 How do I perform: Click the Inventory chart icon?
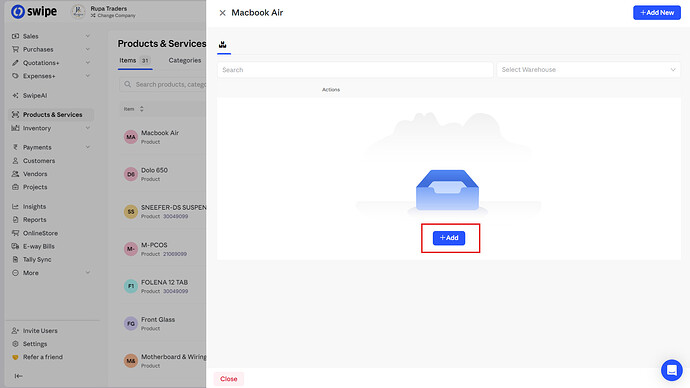point(15,128)
